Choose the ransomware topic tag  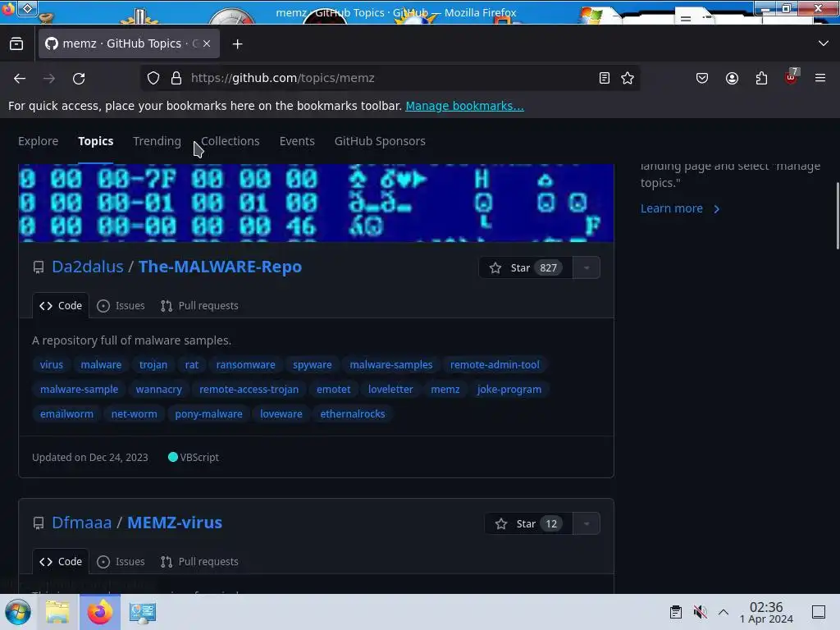[245, 365]
